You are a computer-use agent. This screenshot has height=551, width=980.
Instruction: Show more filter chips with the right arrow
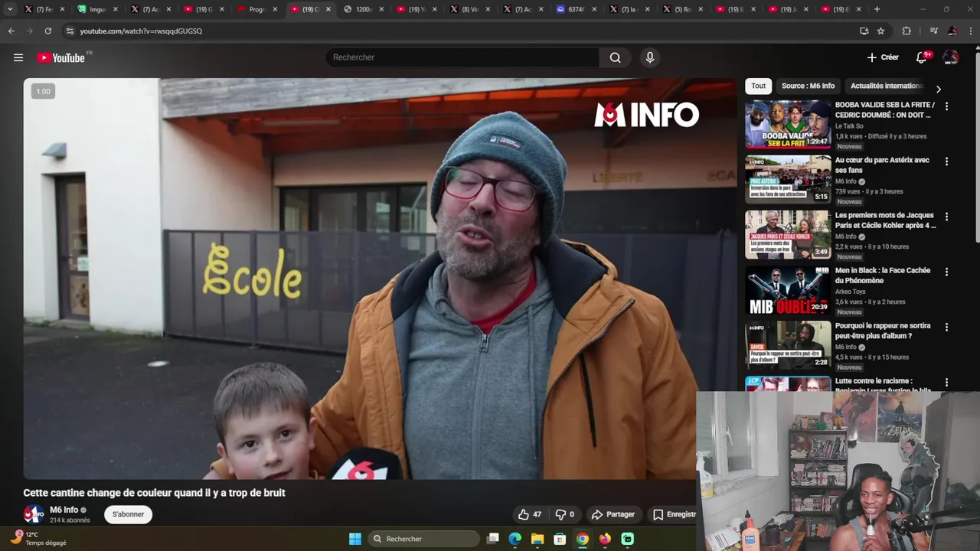939,89
